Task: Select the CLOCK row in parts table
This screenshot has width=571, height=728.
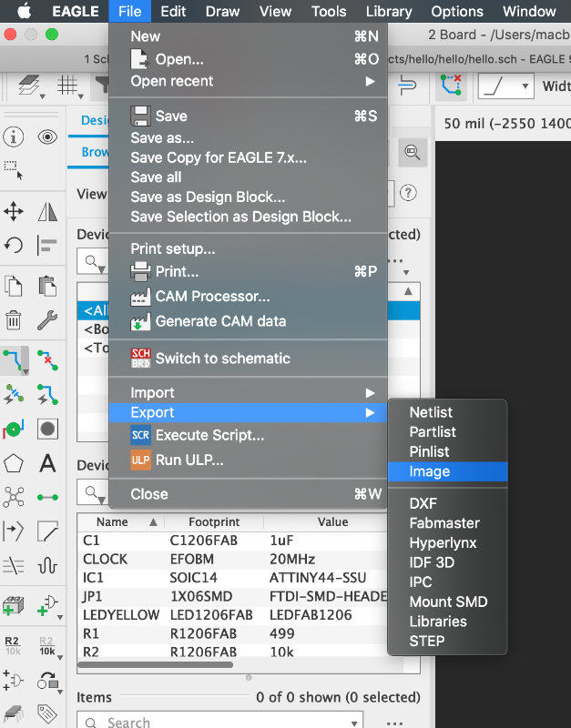Action: click(232, 560)
